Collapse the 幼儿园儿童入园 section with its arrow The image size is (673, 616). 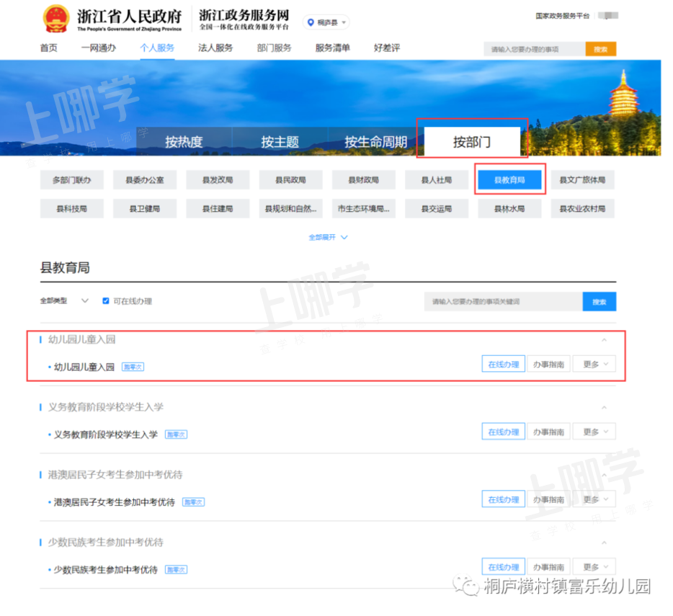click(x=604, y=340)
